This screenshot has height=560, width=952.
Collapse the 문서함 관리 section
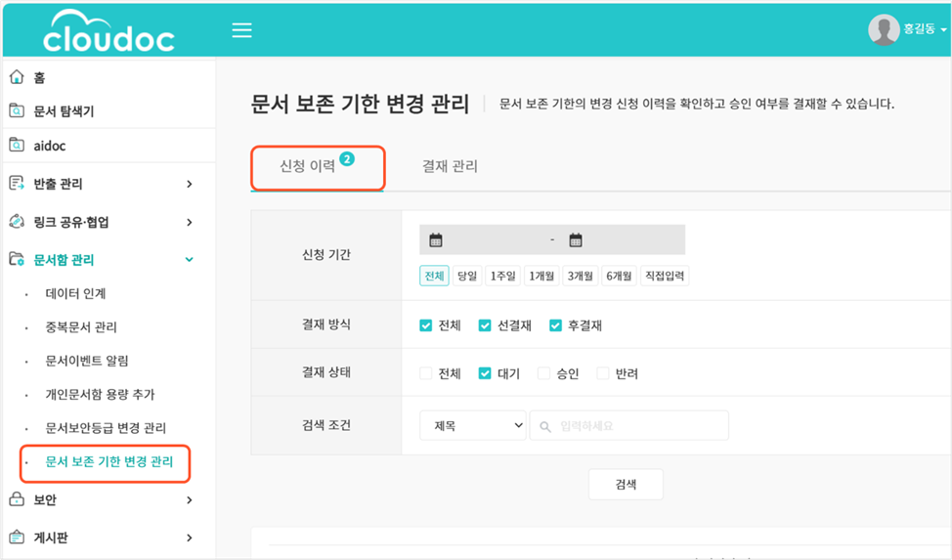tap(189, 260)
